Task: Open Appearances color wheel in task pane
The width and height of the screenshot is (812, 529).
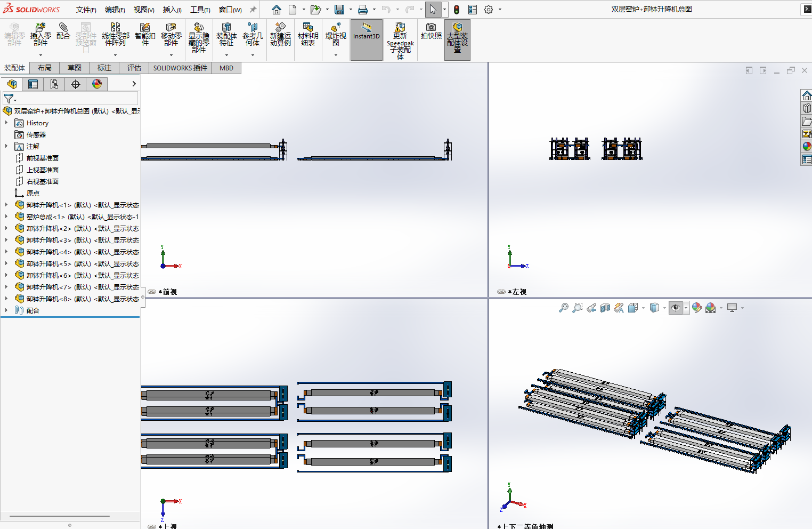Action: 807,147
